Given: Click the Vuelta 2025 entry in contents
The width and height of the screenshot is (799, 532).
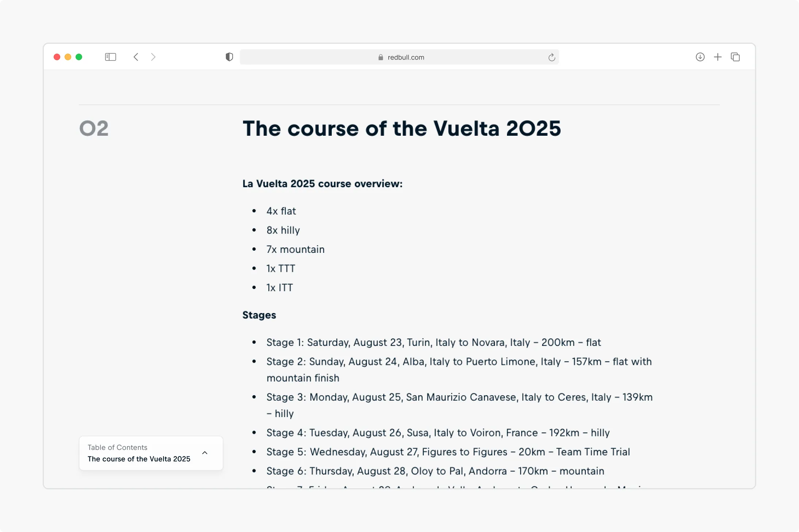Looking at the screenshot, I should [x=139, y=459].
